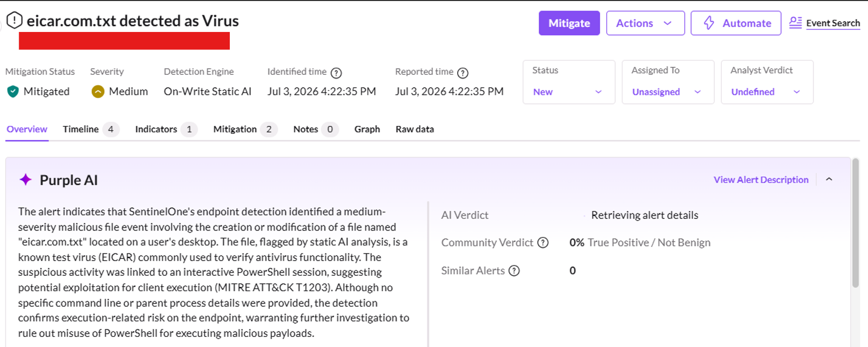Switch to the Indicators tab
Screen dimensions: 868x347
pos(166,129)
